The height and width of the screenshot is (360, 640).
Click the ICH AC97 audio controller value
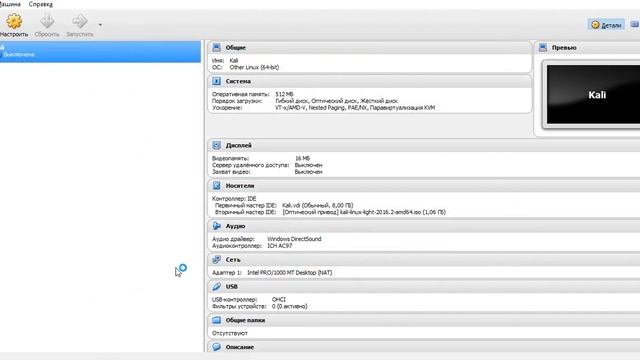coord(279,246)
